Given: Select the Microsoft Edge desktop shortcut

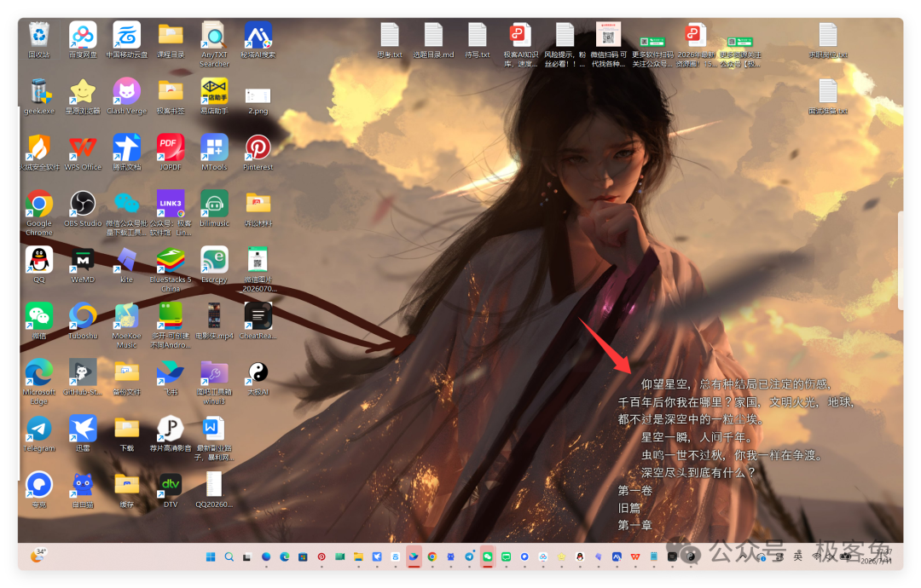Looking at the screenshot, I should pos(38,382).
